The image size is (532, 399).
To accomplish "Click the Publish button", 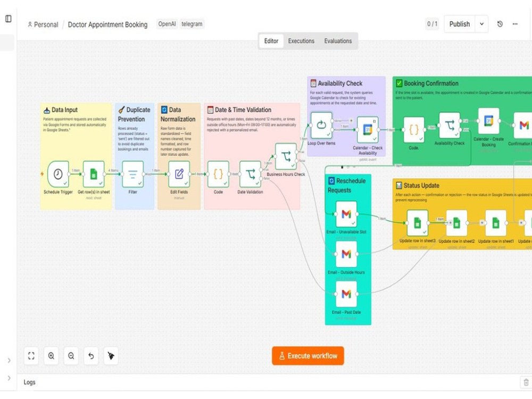I will (x=460, y=24).
